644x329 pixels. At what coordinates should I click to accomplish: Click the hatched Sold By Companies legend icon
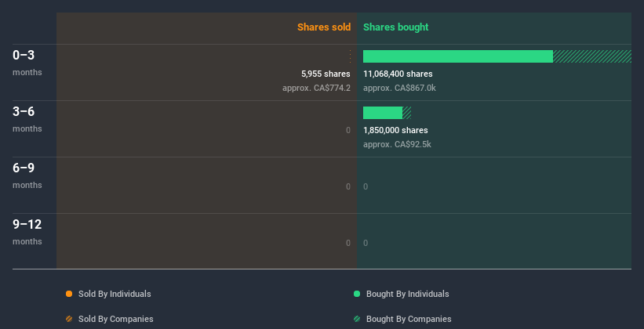point(69,319)
